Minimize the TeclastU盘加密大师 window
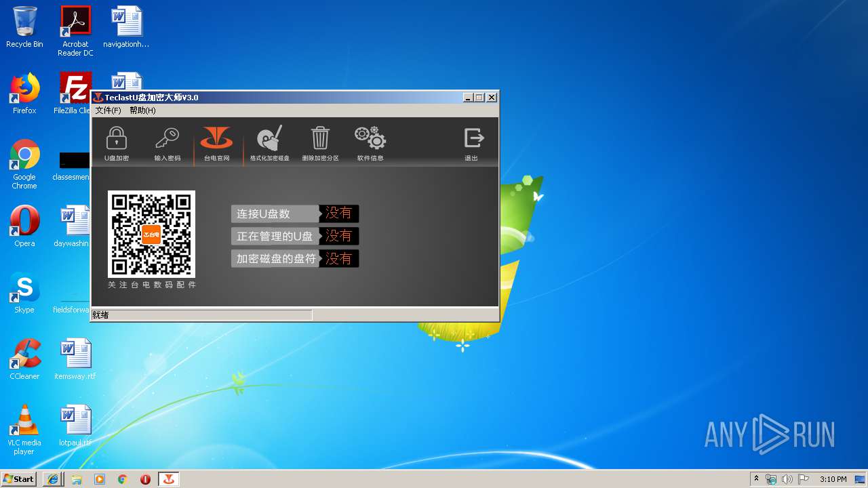The width and height of the screenshot is (868, 488). click(x=468, y=98)
